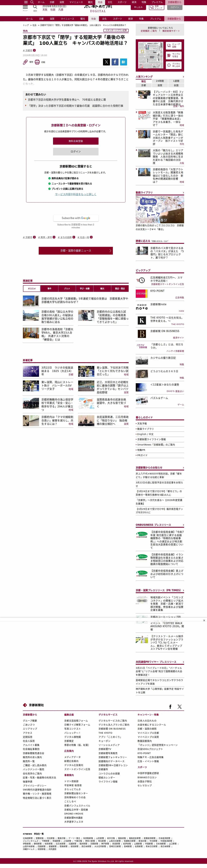Expand 京都・滋賀プレスリリース (PR TIMES) arrow
This screenshot has width=207, height=868.
pos(183,590)
